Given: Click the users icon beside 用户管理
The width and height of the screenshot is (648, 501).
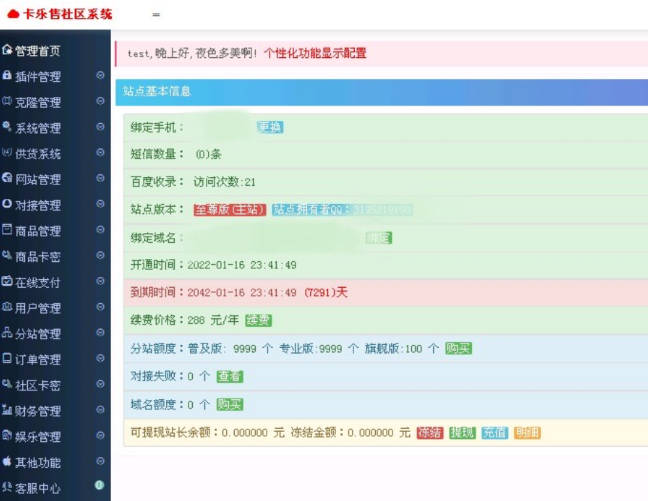Looking at the screenshot, I should pyautogui.click(x=7, y=307).
